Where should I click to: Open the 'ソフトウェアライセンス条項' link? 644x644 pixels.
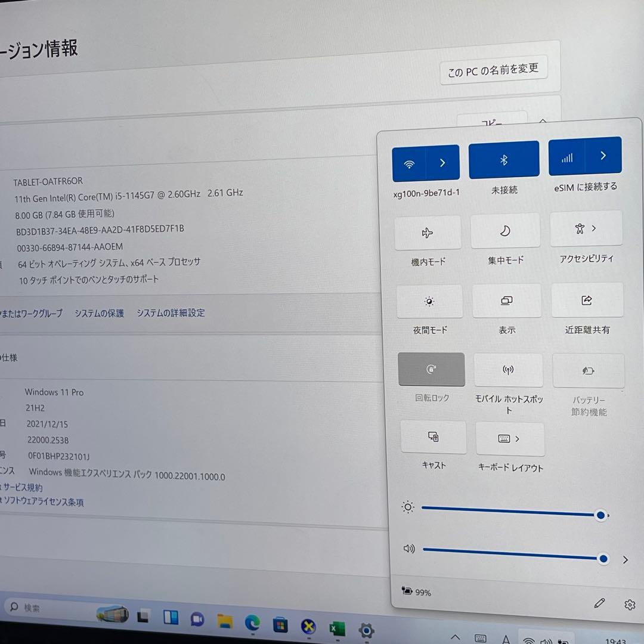pyautogui.click(x=44, y=501)
